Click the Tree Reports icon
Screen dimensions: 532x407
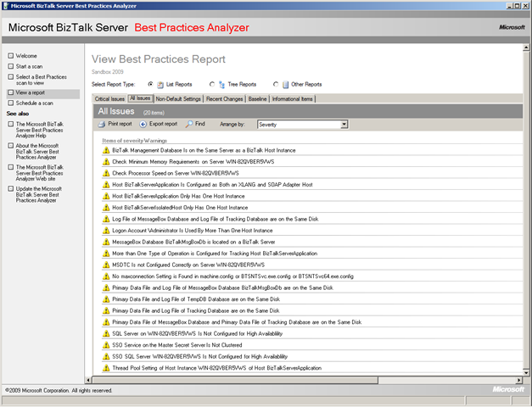click(222, 85)
